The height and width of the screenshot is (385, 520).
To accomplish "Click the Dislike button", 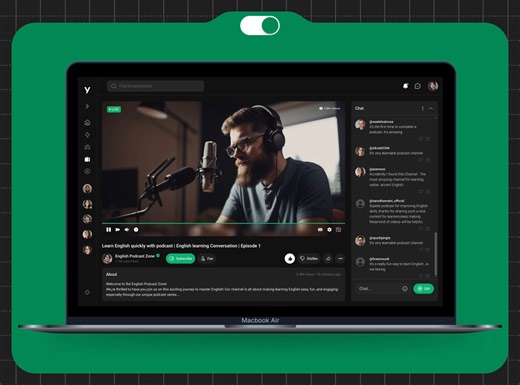I will tap(309, 259).
